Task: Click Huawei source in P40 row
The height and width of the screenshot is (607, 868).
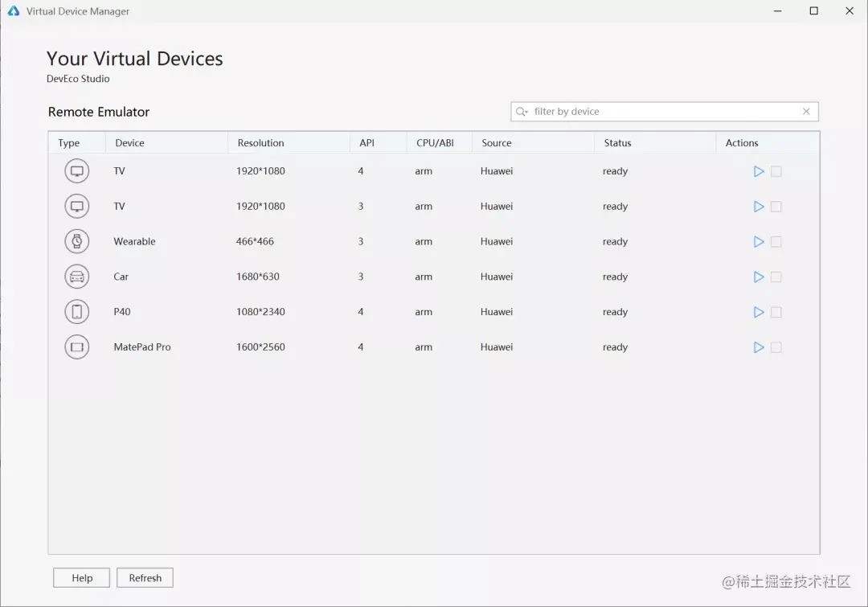Action: click(497, 312)
